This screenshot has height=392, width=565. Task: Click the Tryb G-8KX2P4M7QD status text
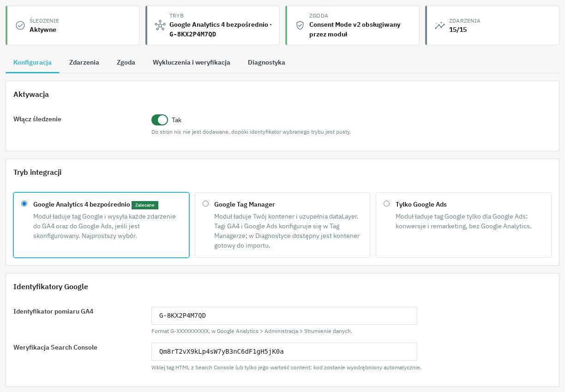coord(221,30)
